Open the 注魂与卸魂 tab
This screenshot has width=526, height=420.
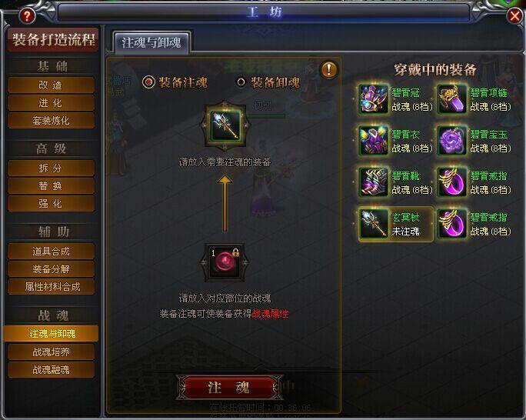coord(151,42)
